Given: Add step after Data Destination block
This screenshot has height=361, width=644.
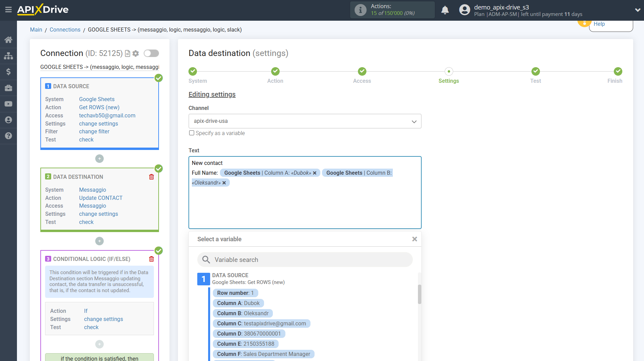Looking at the screenshot, I should (99, 241).
